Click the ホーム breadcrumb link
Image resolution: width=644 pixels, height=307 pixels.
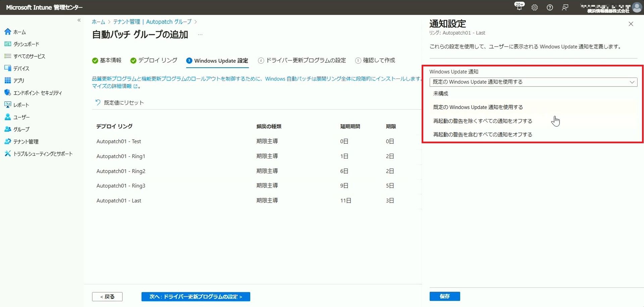click(x=98, y=22)
